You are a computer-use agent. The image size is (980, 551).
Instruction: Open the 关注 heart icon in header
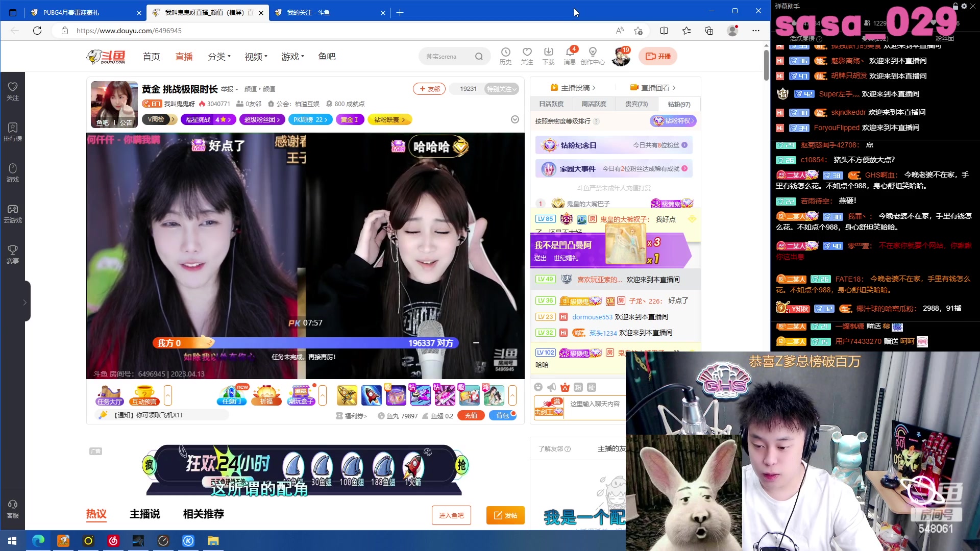point(527,56)
